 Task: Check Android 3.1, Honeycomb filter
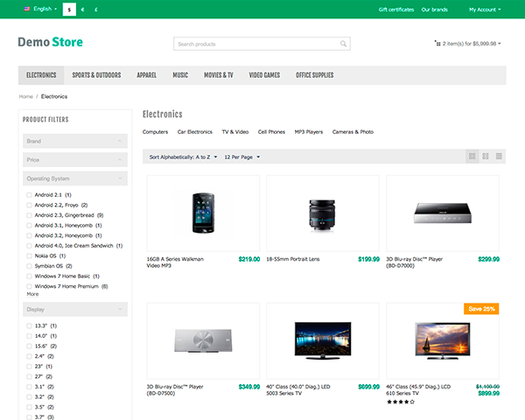pos(29,226)
